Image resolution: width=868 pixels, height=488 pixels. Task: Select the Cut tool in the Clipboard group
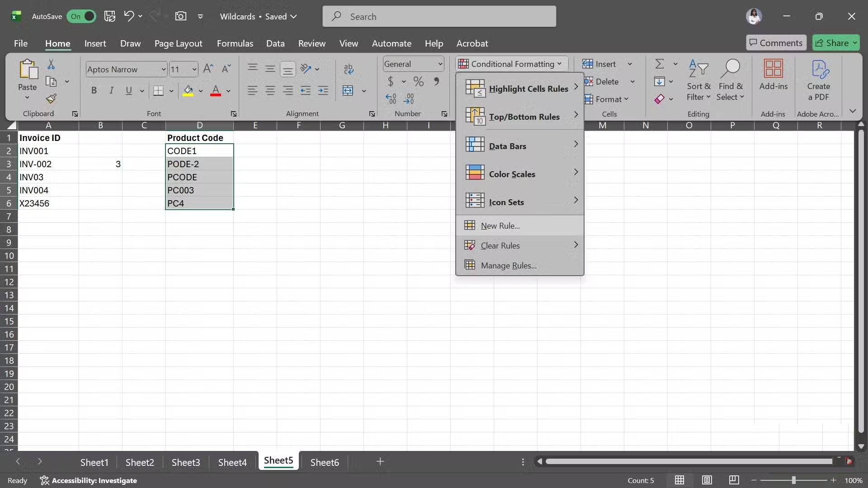tap(52, 65)
